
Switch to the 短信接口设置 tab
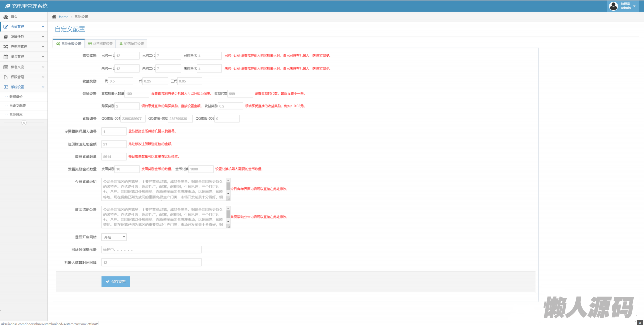[131, 44]
